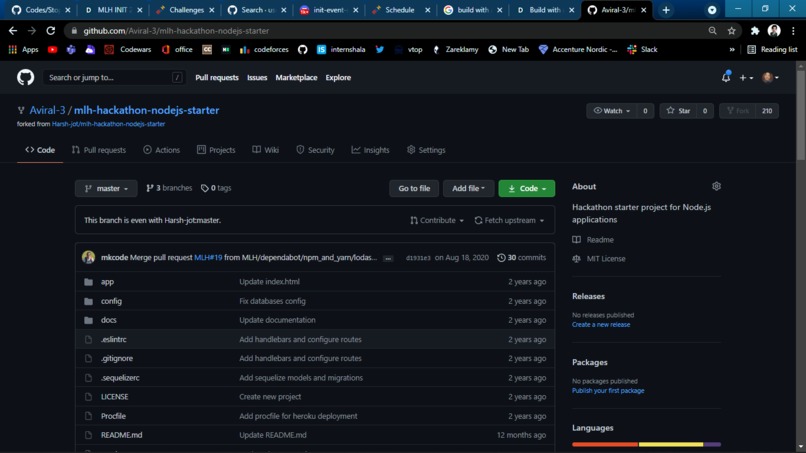Viewport: 806px width, 453px height.
Task: Open the 30 commits link
Action: 521,258
